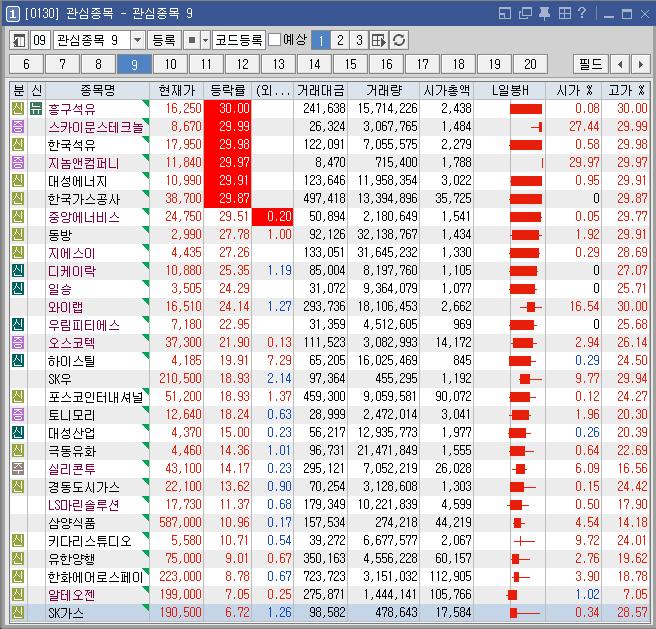656x629 pixels.
Task: Click the help question mark icon
Action: 582,13
